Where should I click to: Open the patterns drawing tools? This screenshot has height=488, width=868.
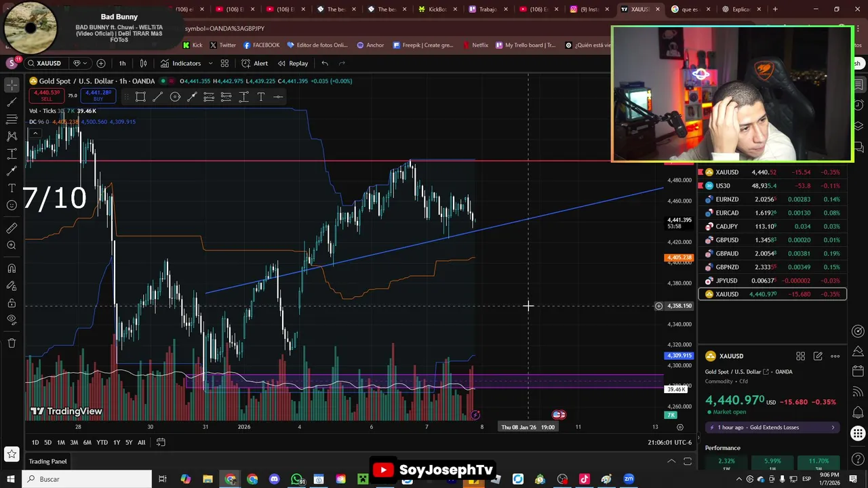click(x=12, y=136)
